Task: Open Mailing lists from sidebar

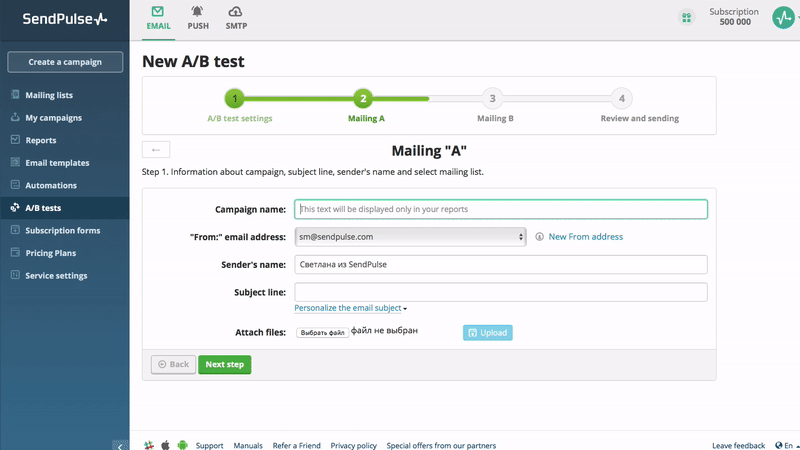Action: click(x=49, y=95)
